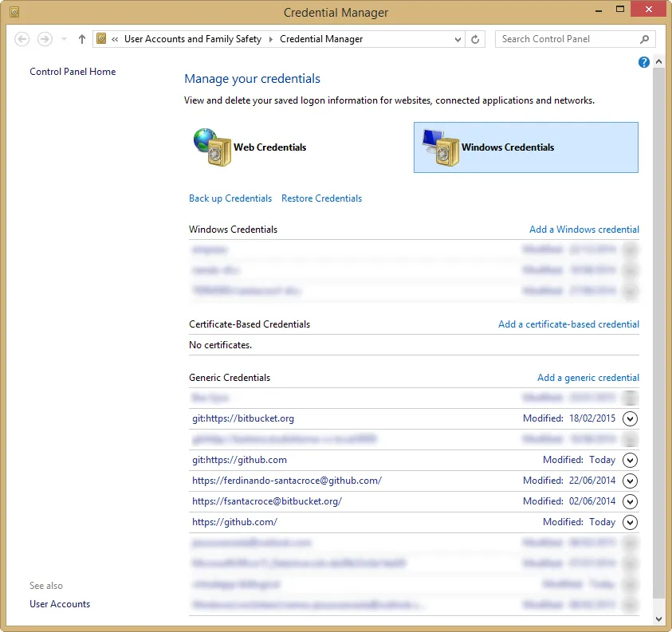Click the Forward navigation arrow
The width and height of the screenshot is (672, 632).
45,39
